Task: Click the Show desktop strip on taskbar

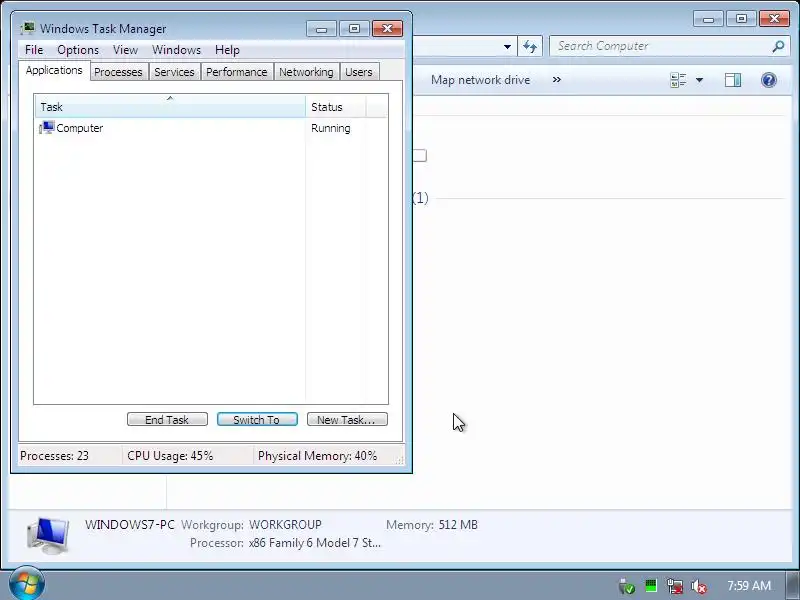Action: pos(793,585)
